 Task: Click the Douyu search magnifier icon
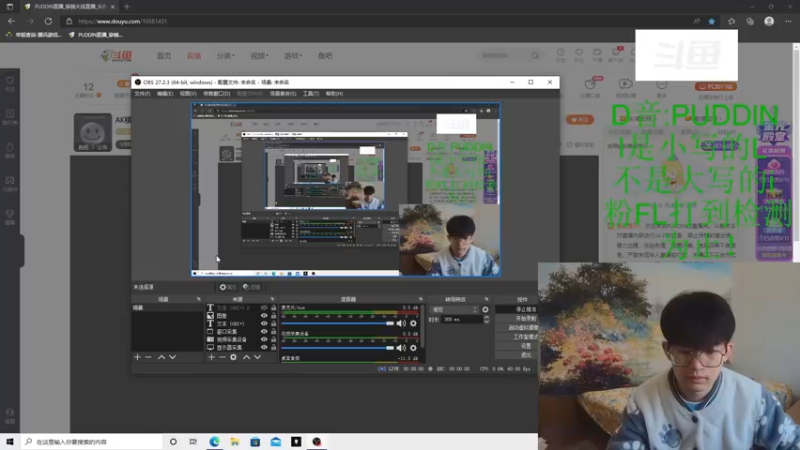pyautogui.click(x=535, y=56)
